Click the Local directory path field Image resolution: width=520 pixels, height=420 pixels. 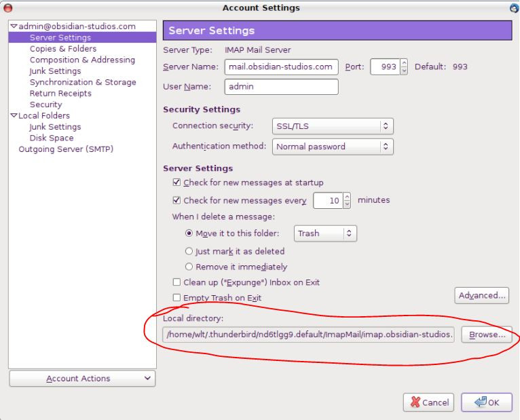(308, 335)
